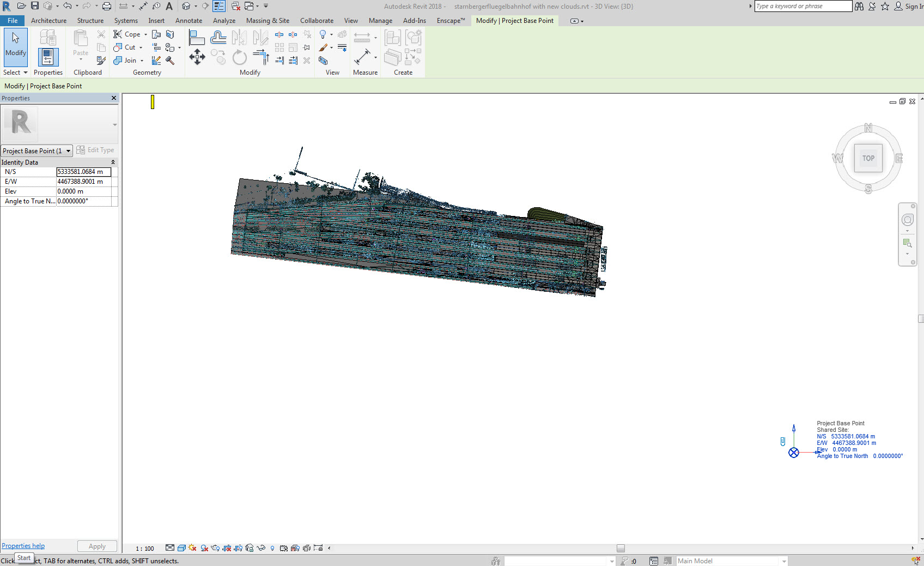Enable Temporary Hide/Isolate glasses icon
The width and height of the screenshot is (924, 566).
[261, 549]
